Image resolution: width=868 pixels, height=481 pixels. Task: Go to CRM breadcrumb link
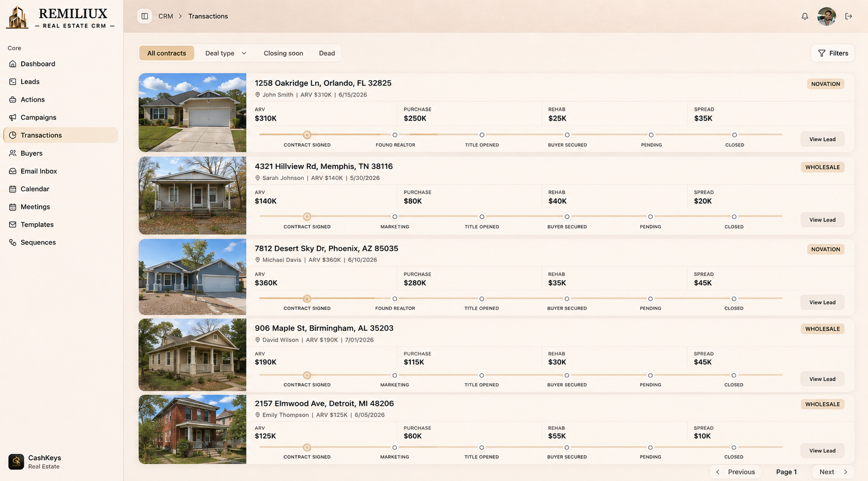coord(165,16)
